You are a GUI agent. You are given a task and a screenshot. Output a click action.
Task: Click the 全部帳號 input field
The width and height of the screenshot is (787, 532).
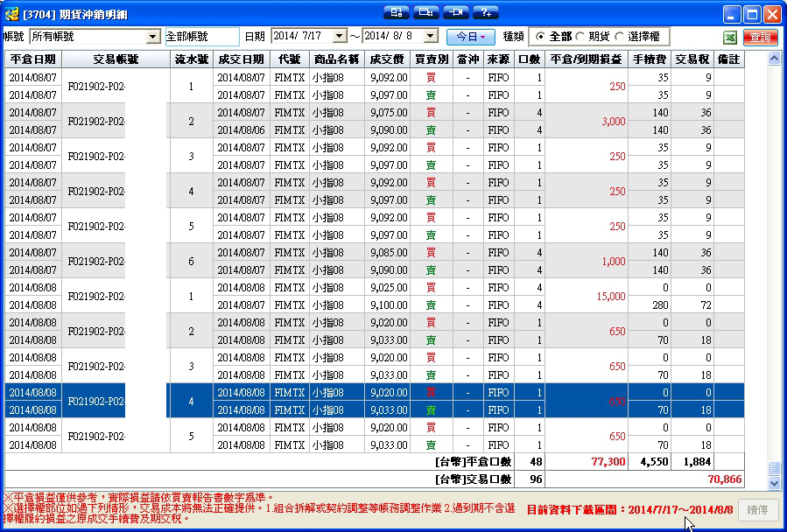[x=202, y=37]
